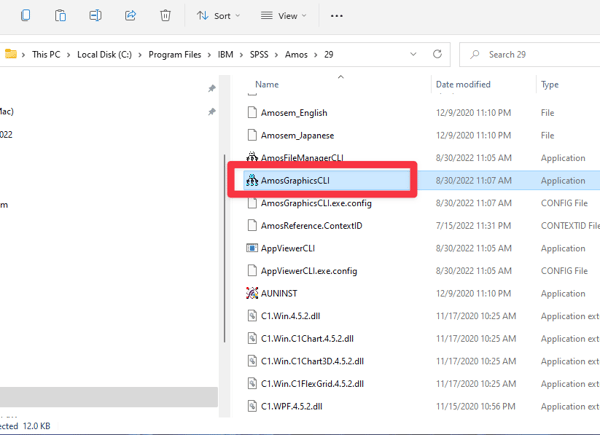Click the AUNINST uninstaller icon
Viewport: 600px width, 435px height.
[x=252, y=293]
